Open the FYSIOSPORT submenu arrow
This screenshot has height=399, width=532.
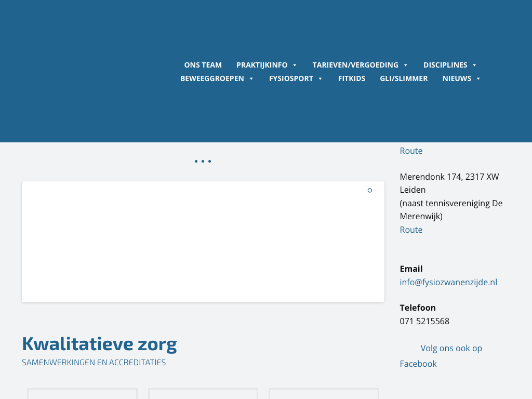321,79
